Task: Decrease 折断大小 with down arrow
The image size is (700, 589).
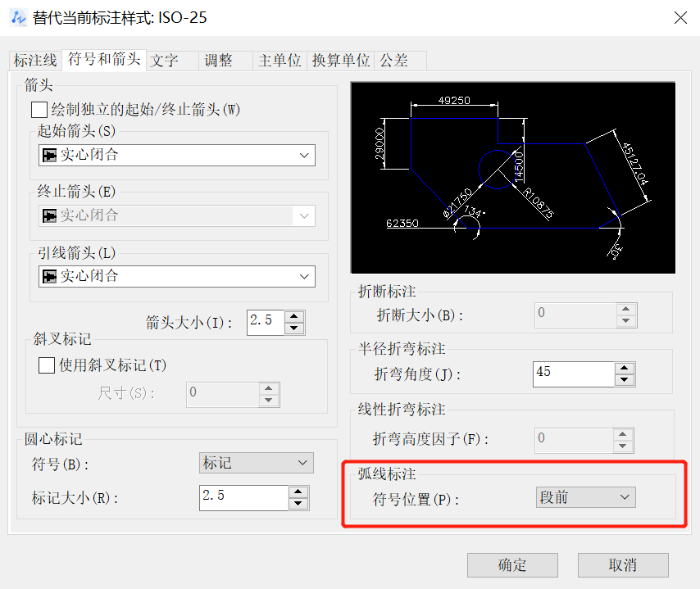Action: tap(626, 321)
